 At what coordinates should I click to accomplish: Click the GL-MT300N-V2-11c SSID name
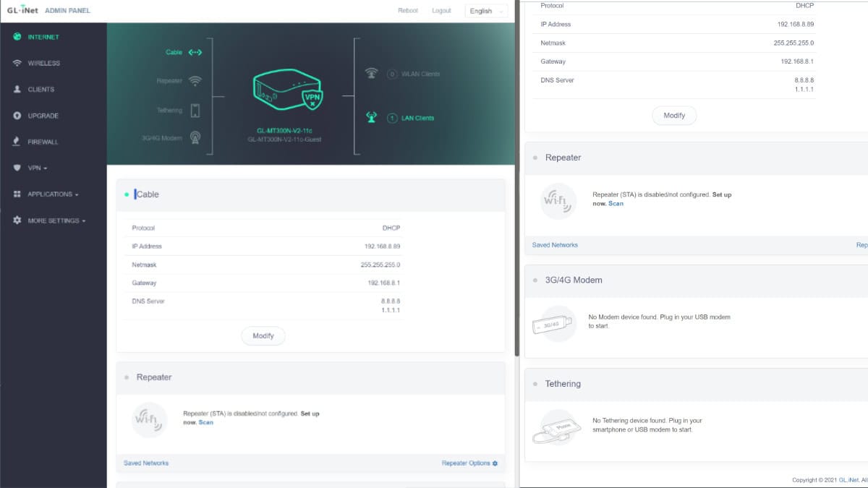pyautogui.click(x=284, y=132)
